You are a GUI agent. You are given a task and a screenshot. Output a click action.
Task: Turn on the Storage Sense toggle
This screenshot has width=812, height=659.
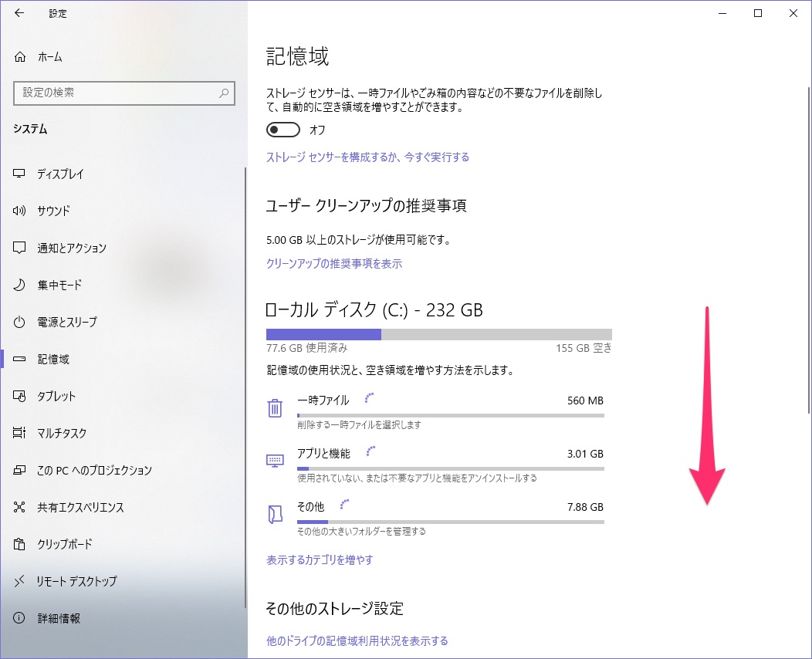pos(283,130)
